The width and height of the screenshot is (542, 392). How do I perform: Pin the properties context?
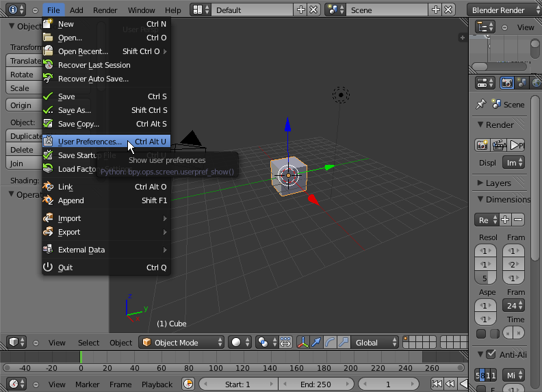click(x=481, y=104)
